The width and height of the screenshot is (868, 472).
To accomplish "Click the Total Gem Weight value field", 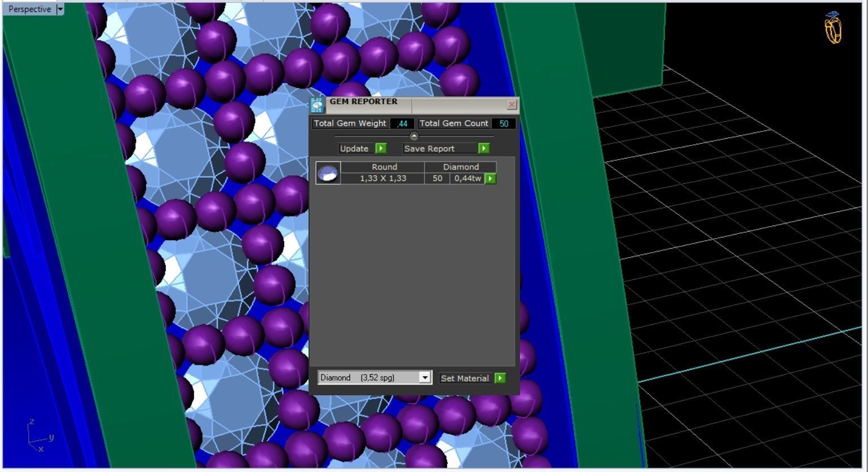I will coord(402,123).
